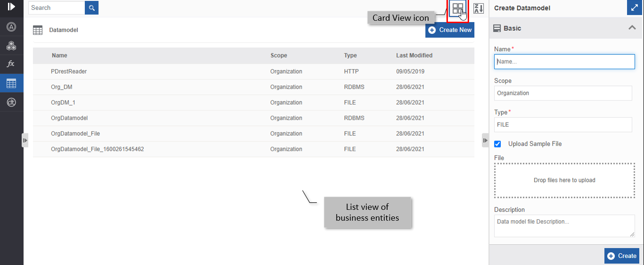Open OrgDatamodel_File_1600261545462 row
Image resolution: width=644 pixels, height=265 pixels.
click(x=254, y=149)
